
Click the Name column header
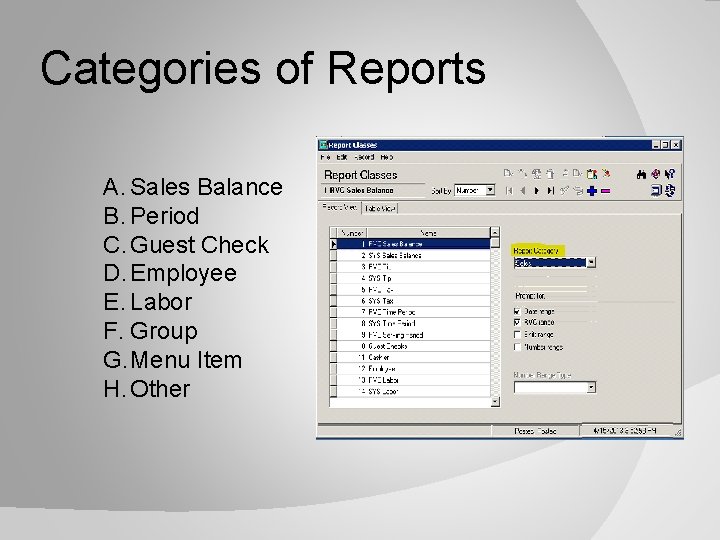coord(428,233)
